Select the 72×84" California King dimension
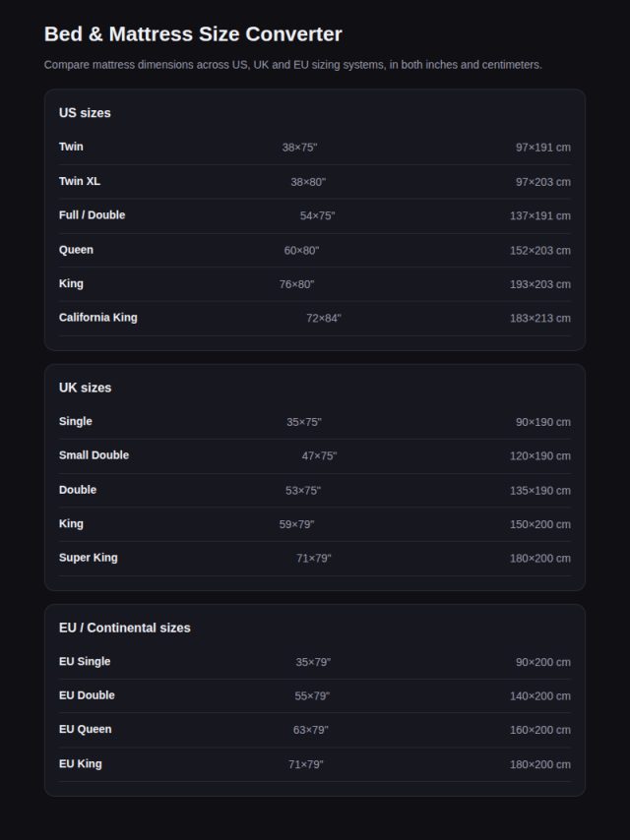The height and width of the screenshot is (840, 630). coord(323,319)
